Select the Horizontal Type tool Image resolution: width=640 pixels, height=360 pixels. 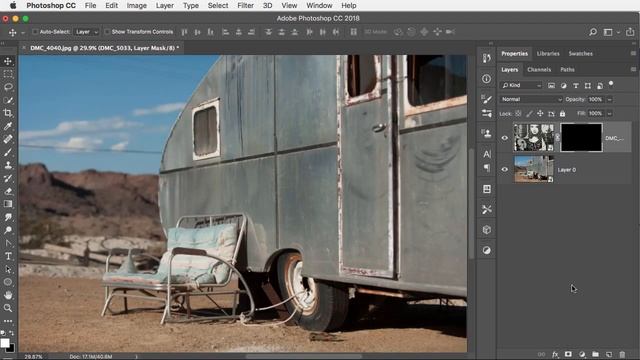pyautogui.click(x=8, y=256)
